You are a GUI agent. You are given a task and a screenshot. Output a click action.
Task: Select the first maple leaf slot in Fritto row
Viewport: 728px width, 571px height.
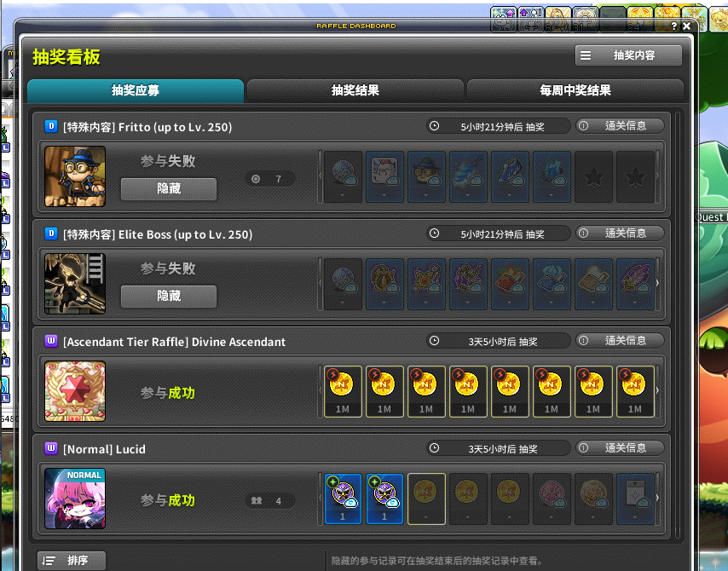(x=593, y=176)
